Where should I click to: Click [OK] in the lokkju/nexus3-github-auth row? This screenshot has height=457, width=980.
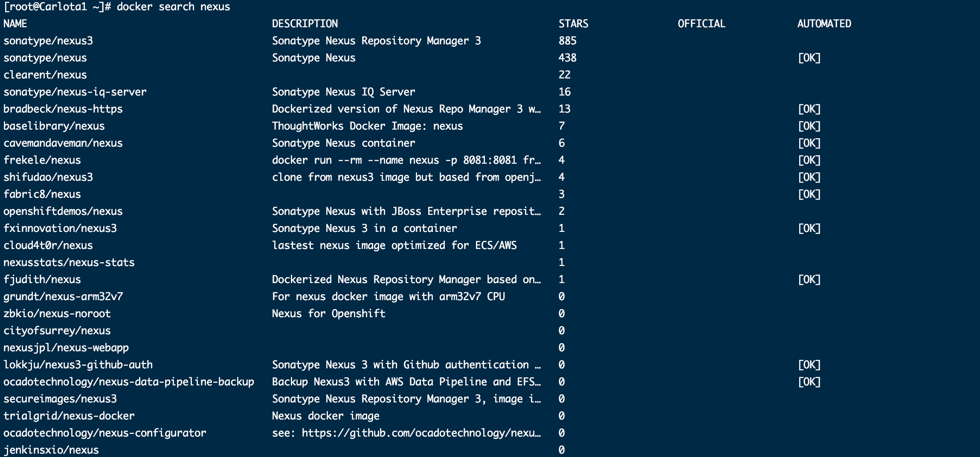tap(809, 365)
